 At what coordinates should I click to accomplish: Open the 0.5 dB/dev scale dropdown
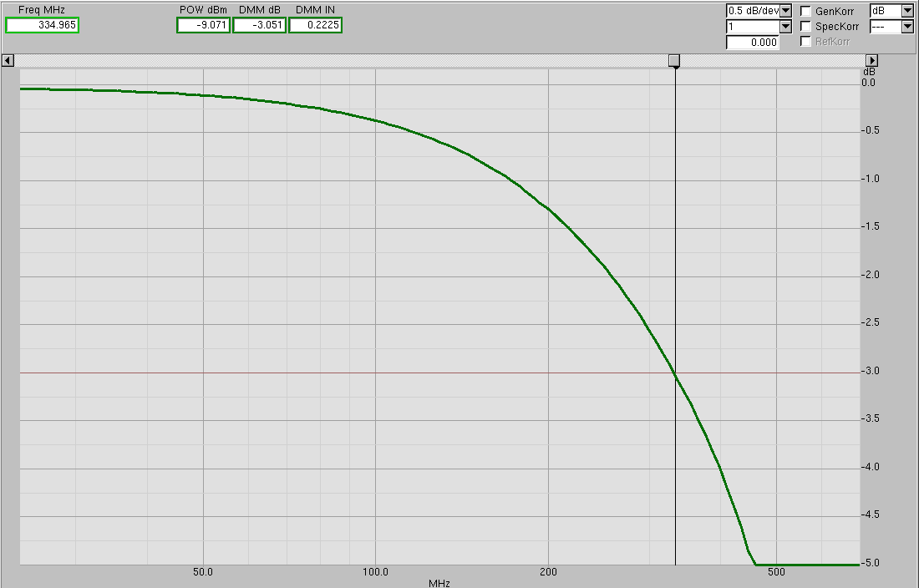(x=786, y=11)
